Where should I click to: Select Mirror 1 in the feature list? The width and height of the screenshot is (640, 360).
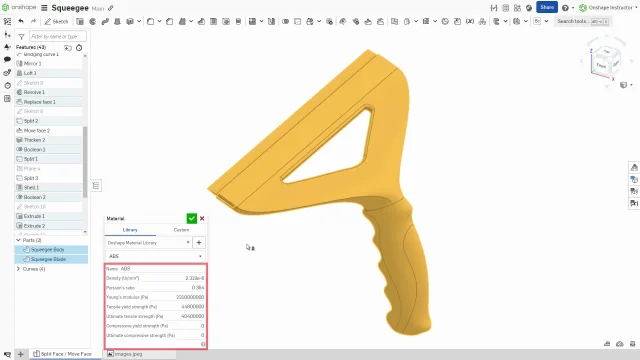point(49,63)
